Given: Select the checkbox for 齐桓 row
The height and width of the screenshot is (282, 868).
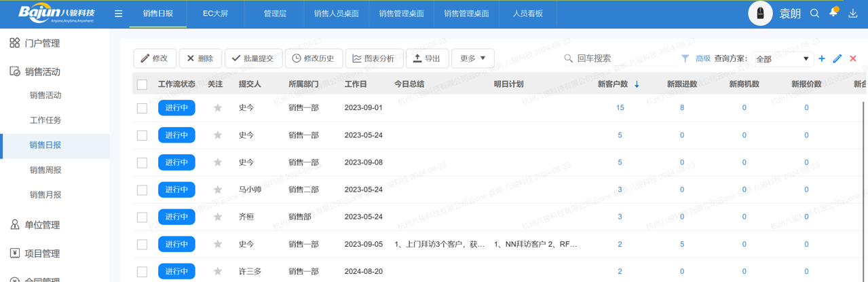Looking at the screenshot, I should click(x=142, y=217).
